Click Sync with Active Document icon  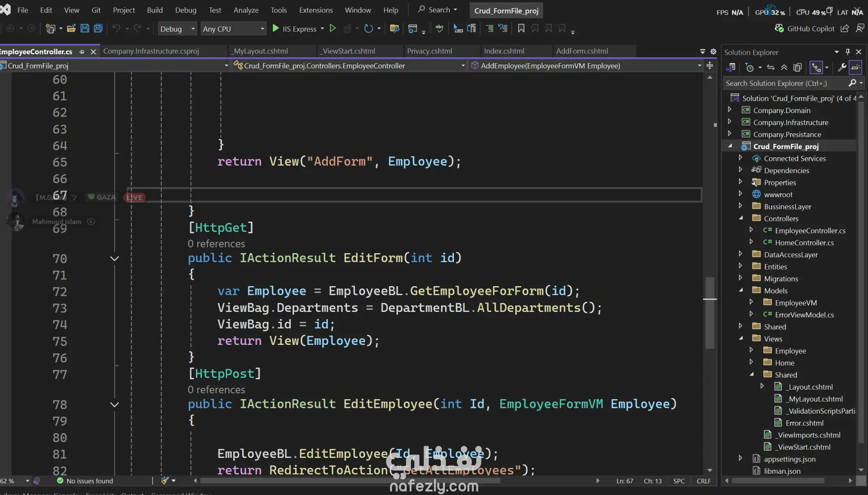[771, 68]
